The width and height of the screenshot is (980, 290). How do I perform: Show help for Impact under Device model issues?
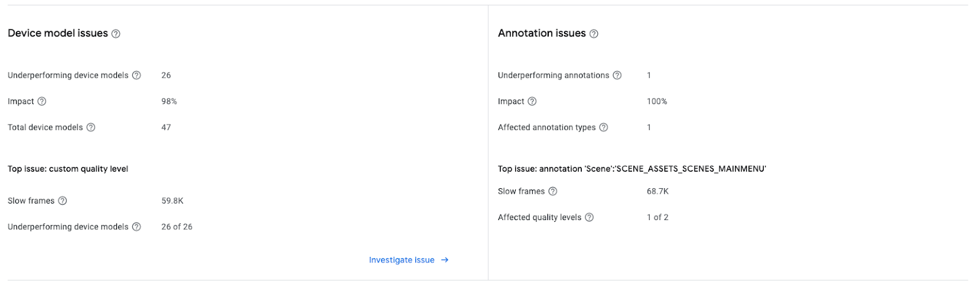(x=42, y=102)
